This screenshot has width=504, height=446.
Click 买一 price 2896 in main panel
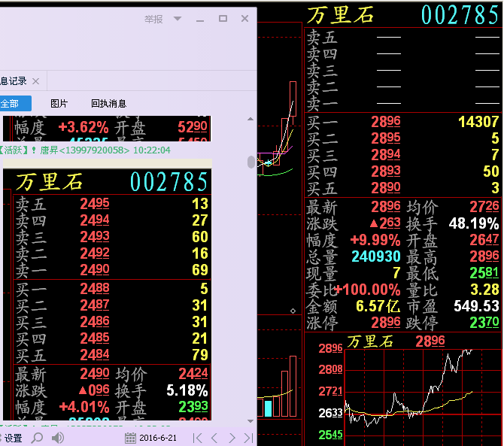[386, 122]
